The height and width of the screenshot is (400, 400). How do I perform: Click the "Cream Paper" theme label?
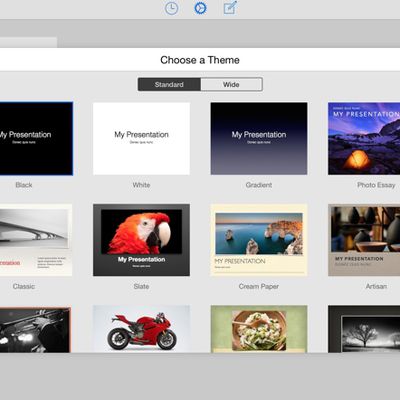coord(259,286)
